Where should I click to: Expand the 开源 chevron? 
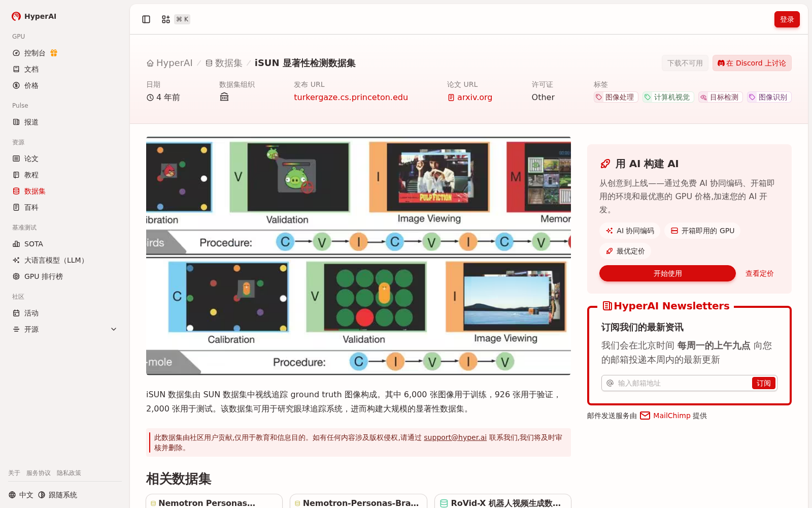pyautogui.click(x=114, y=329)
